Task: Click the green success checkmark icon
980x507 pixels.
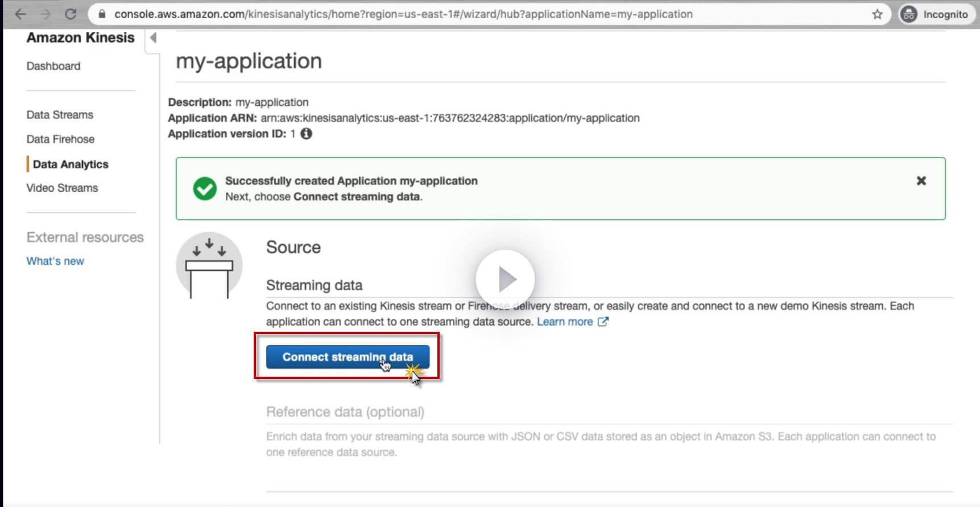Action: tap(205, 189)
